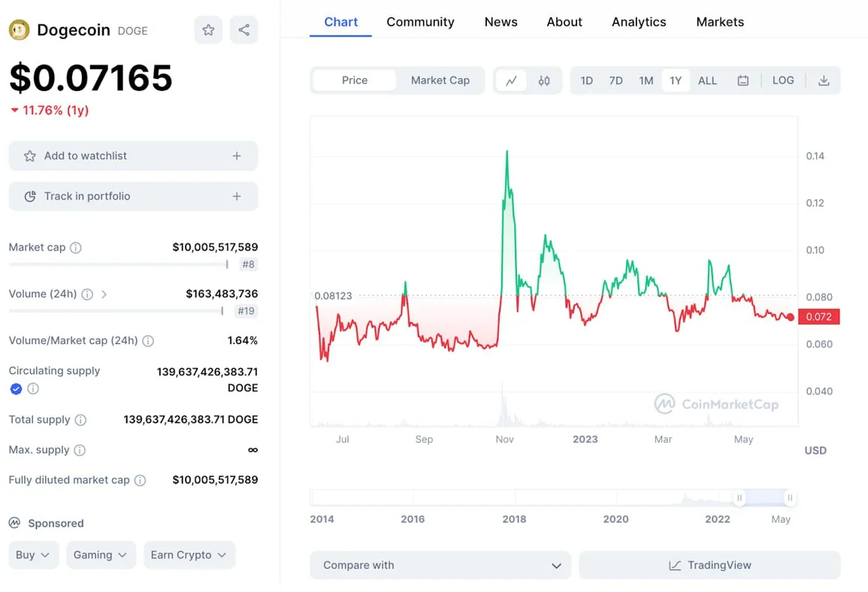Expand Volume (24h) chevron arrow
The height and width of the screenshot is (592, 868).
104,294
